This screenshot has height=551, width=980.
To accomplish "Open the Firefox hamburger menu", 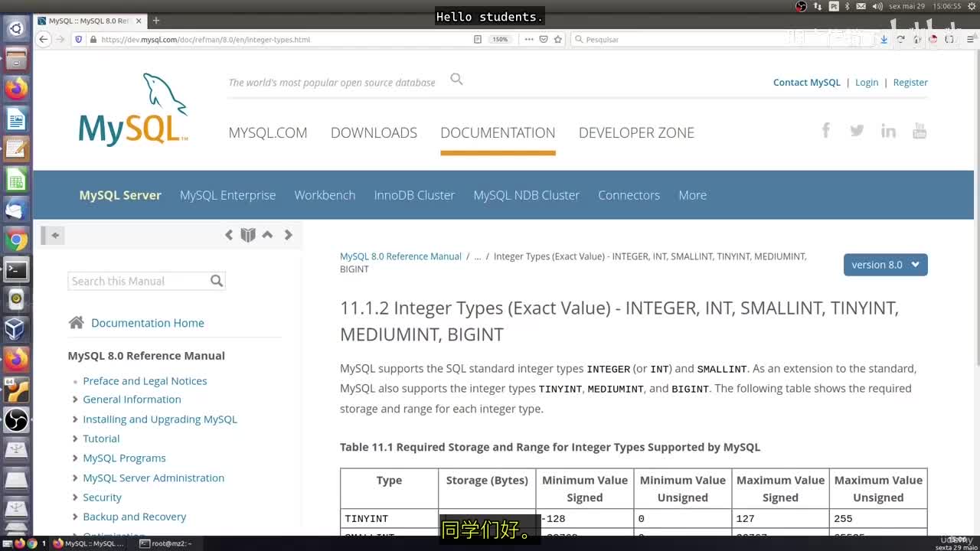I will pos(969,39).
